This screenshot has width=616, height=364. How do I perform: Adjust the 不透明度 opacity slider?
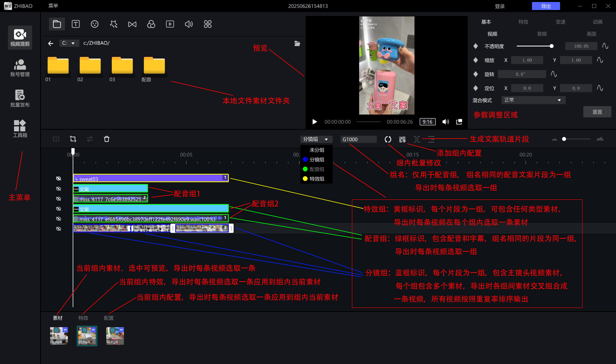(x=551, y=46)
